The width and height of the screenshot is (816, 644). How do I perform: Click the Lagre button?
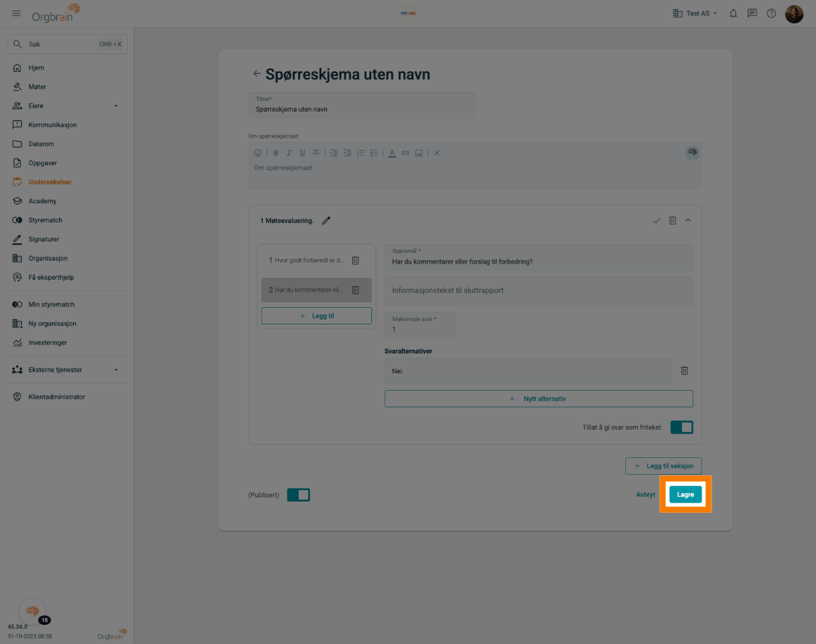685,494
